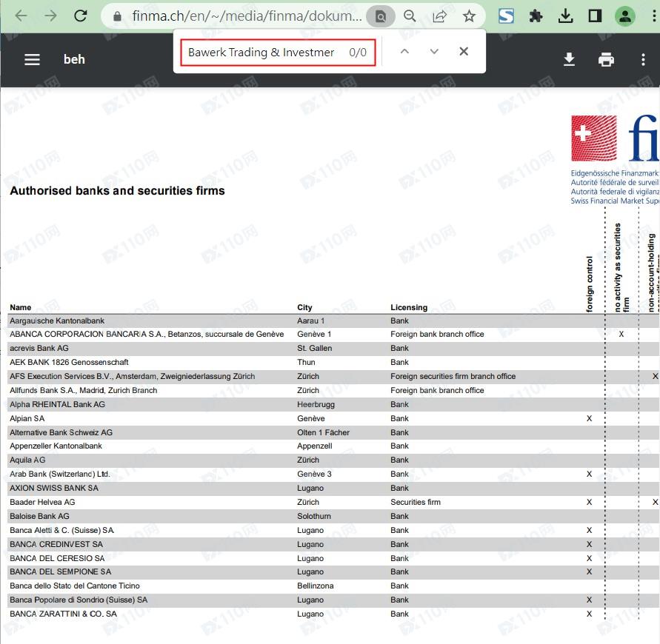Open browser downloads tray icon
The height and width of the screenshot is (644, 660).
(565, 16)
